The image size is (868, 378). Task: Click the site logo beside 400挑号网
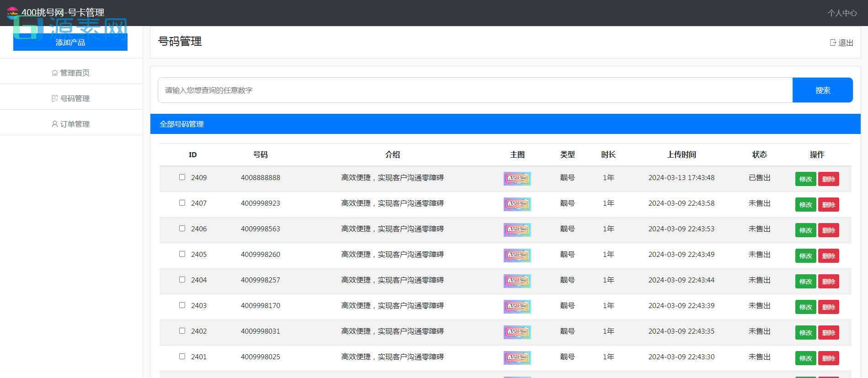(12, 12)
